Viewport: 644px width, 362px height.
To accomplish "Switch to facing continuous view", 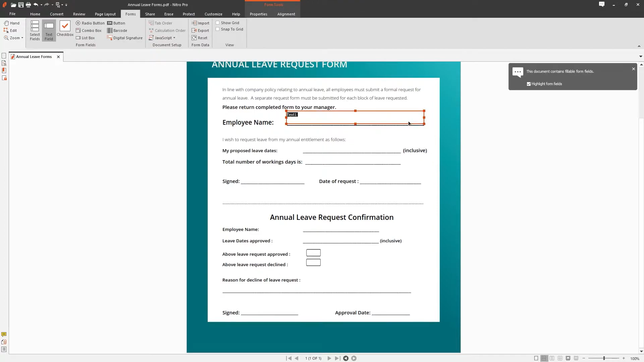I will point(560,358).
